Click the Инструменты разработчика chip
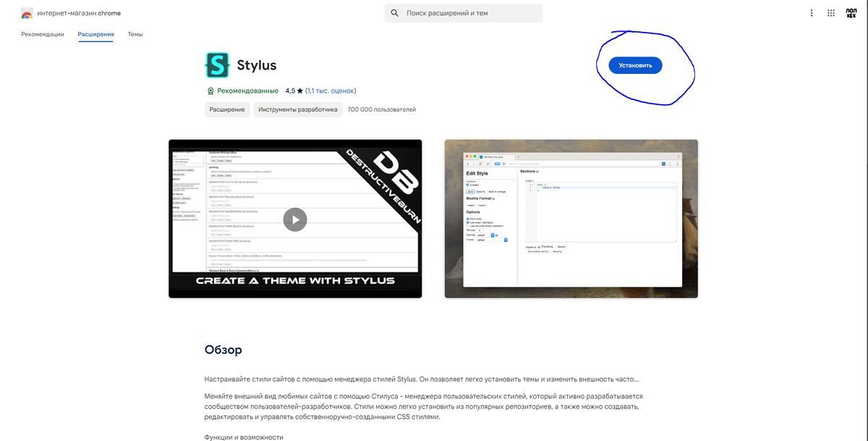The width and height of the screenshot is (868, 441). (298, 109)
